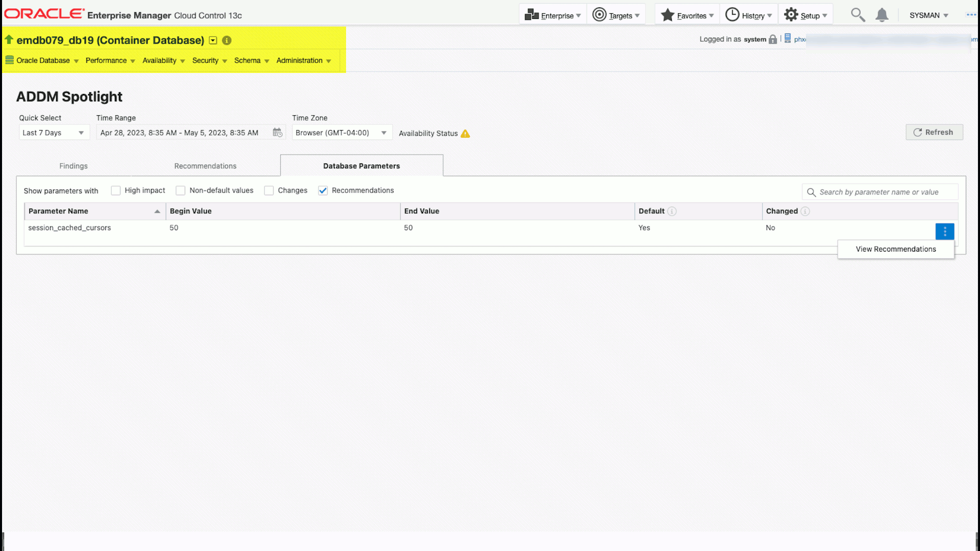Image resolution: width=980 pixels, height=551 pixels.
Task: Click the parameter name search field
Action: click(x=878, y=192)
